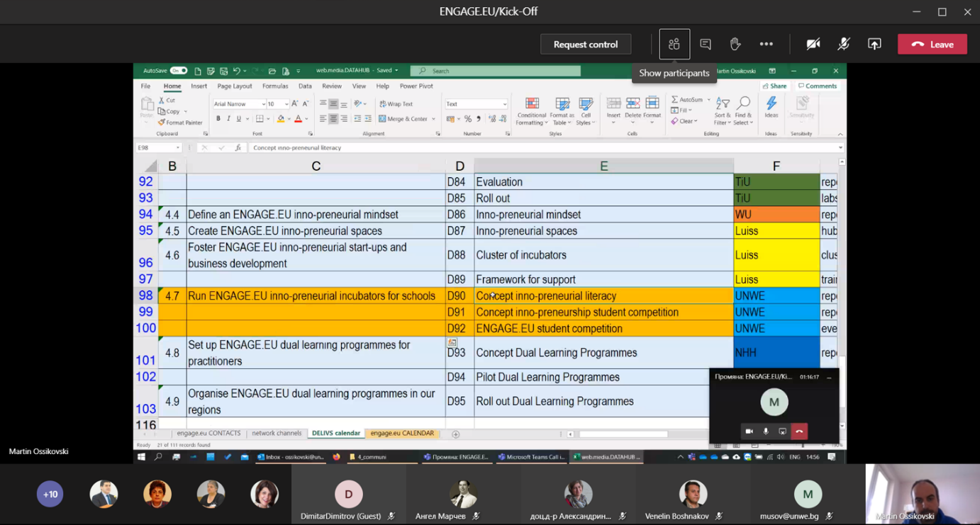Screen dimensions: 980x525
Task: Open Sort & Filter dropdown
Action: pyautogui.click(x=723, y=111)
